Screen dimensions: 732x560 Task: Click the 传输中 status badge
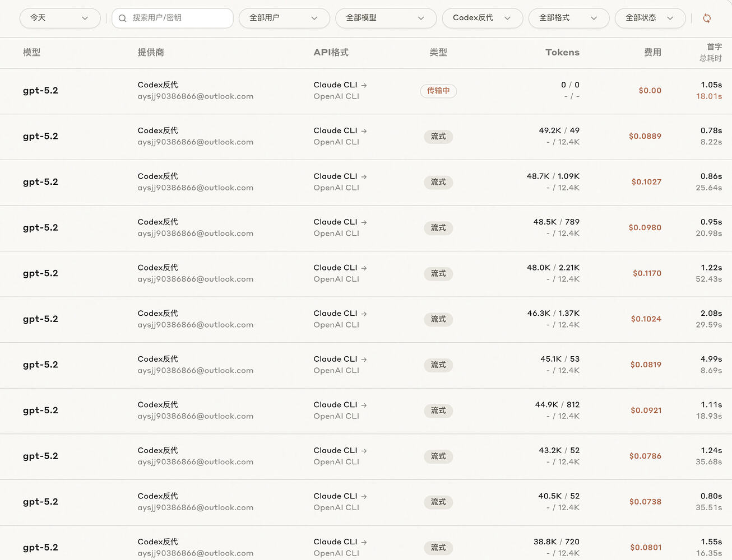pos(438,91)
